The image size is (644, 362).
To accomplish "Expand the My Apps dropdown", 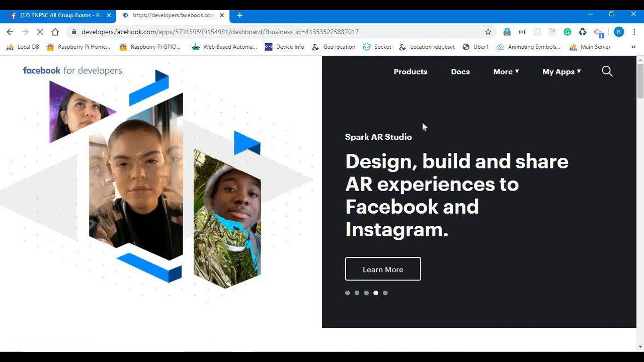I will pyautogui.click(x=561, y=71).
